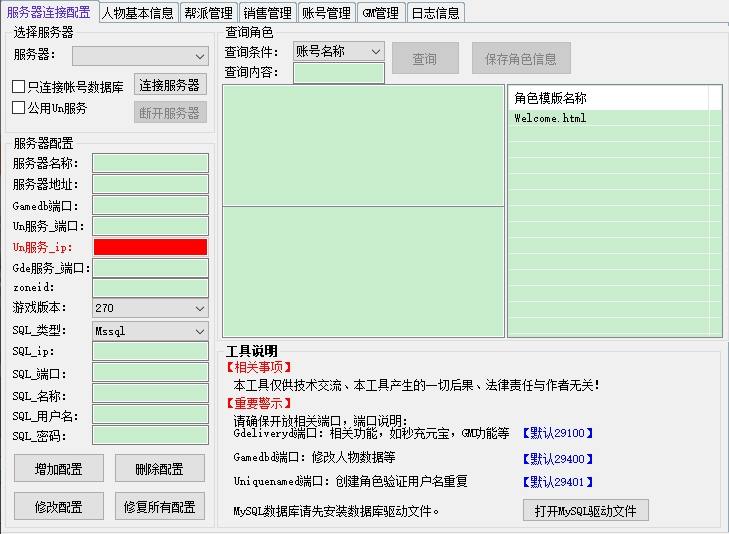This screenshot has width=729, height=534.
Task: Click the 查询 button
Action: tap(425, 58)
